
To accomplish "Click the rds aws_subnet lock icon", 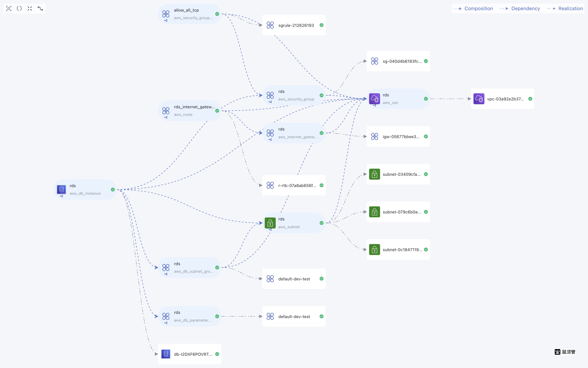I will tap(270, 223).
